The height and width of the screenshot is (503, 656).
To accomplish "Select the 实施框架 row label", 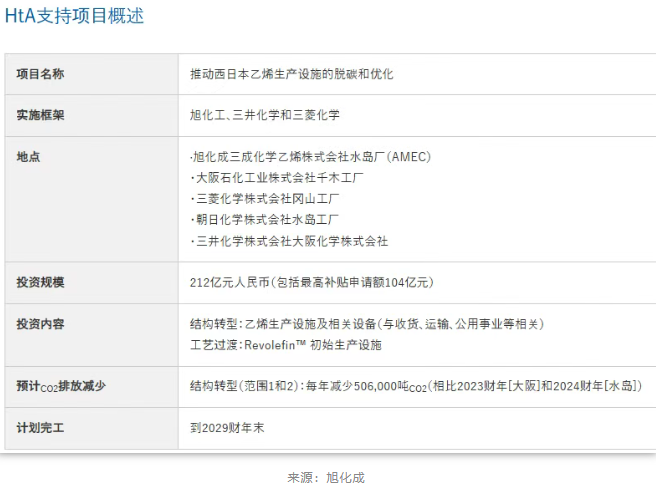I will pyautogui.click(x=40, y=115).
